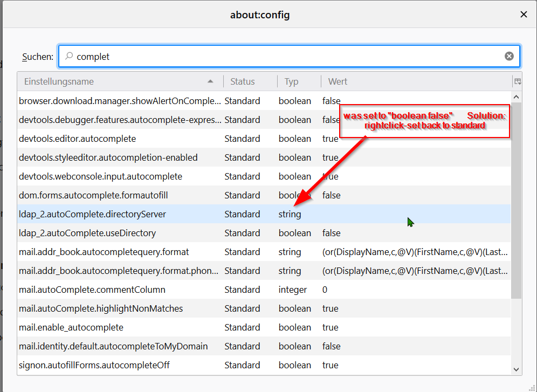Select the mail.enable_autocomplete preference row
This screenshot has width=537, height=392.
[x=71, y=327]
